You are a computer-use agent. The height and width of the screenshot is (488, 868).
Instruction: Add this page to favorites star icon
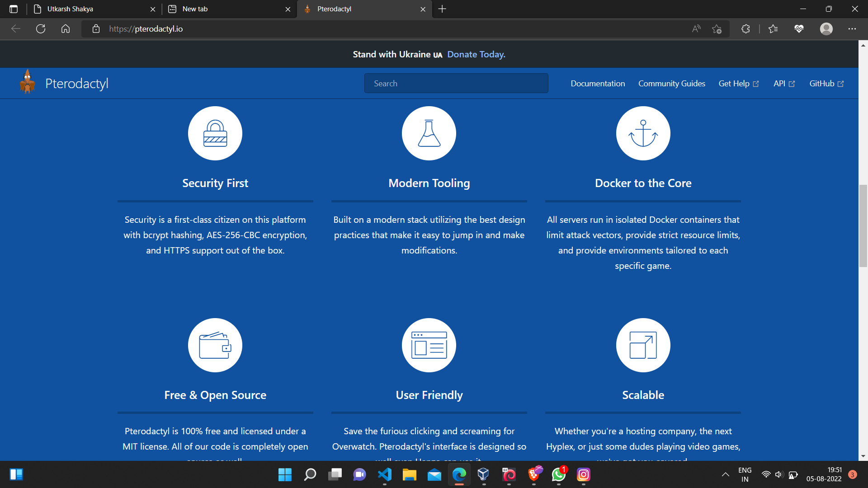point(717,29)
